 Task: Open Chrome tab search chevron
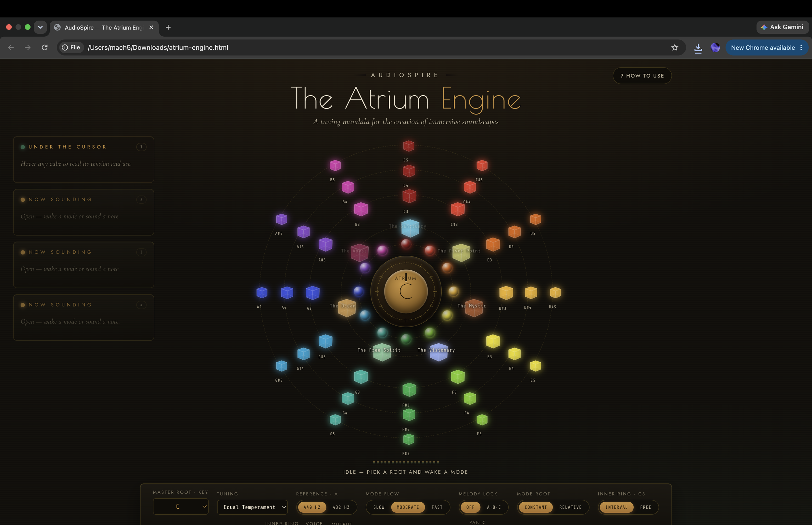tap(40, 27)
